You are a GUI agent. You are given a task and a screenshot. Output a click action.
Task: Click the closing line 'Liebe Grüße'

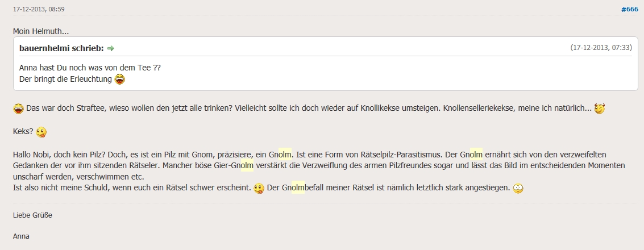(x=32, y=215)
